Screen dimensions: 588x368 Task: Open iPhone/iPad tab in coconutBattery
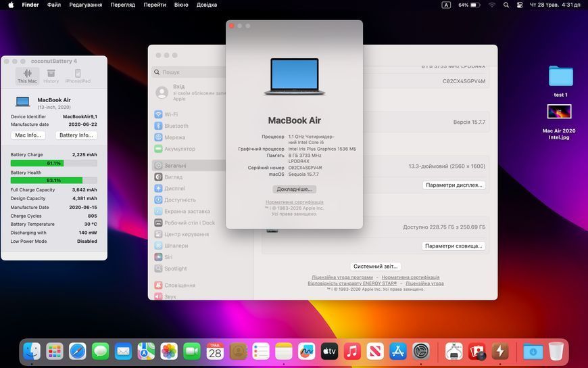[78, 76]
